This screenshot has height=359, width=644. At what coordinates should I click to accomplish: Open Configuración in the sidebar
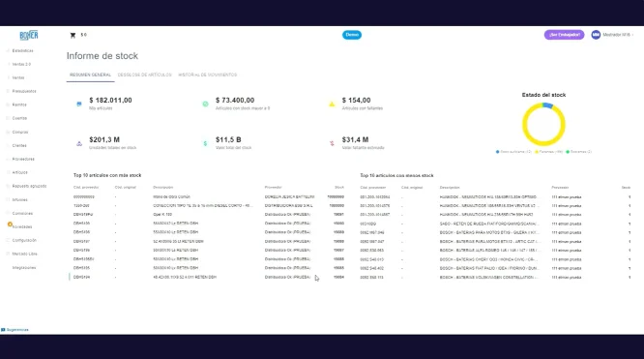pyautogui.click(x=24, y=240)
